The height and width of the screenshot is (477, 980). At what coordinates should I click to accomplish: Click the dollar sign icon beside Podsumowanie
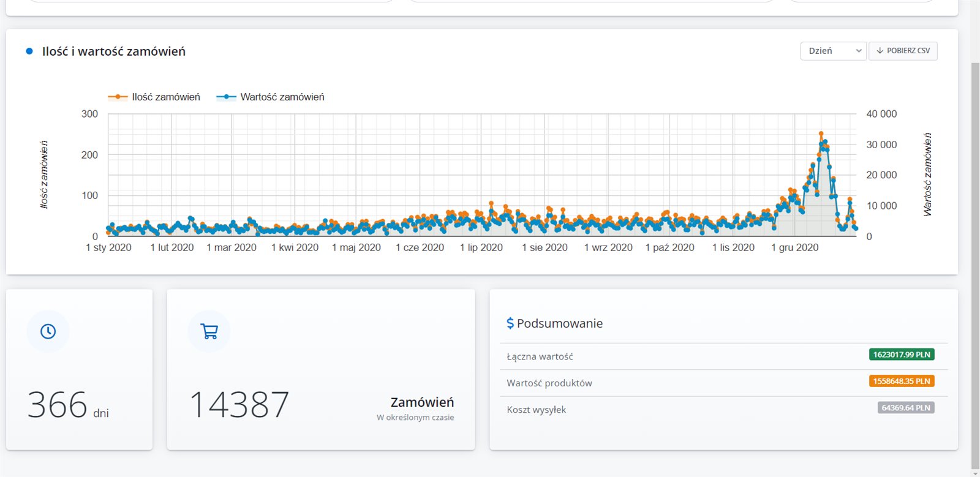(510, 323)
